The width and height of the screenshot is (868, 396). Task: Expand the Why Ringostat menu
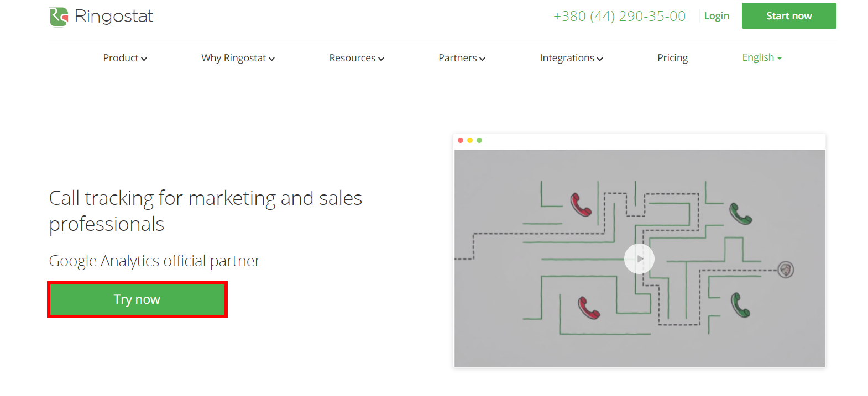pyautogui.click(x=238, y=58)
